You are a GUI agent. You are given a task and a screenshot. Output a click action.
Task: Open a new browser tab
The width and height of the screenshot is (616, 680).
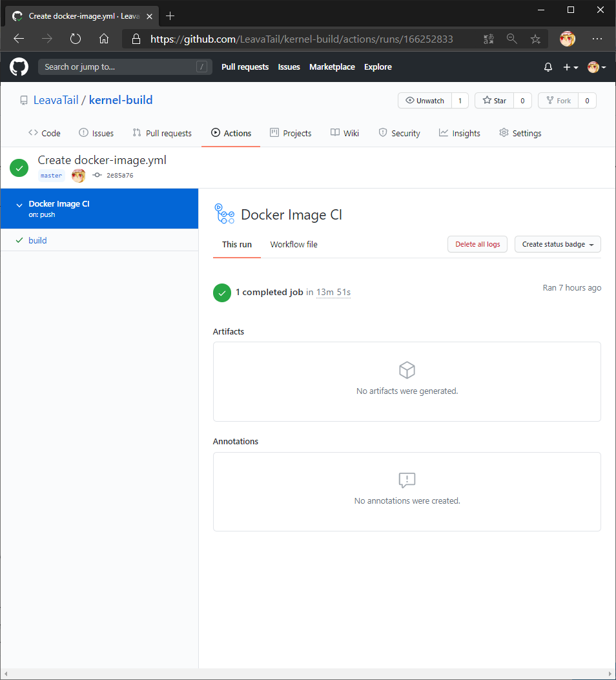pyautogui.click(x=170, y=16)
